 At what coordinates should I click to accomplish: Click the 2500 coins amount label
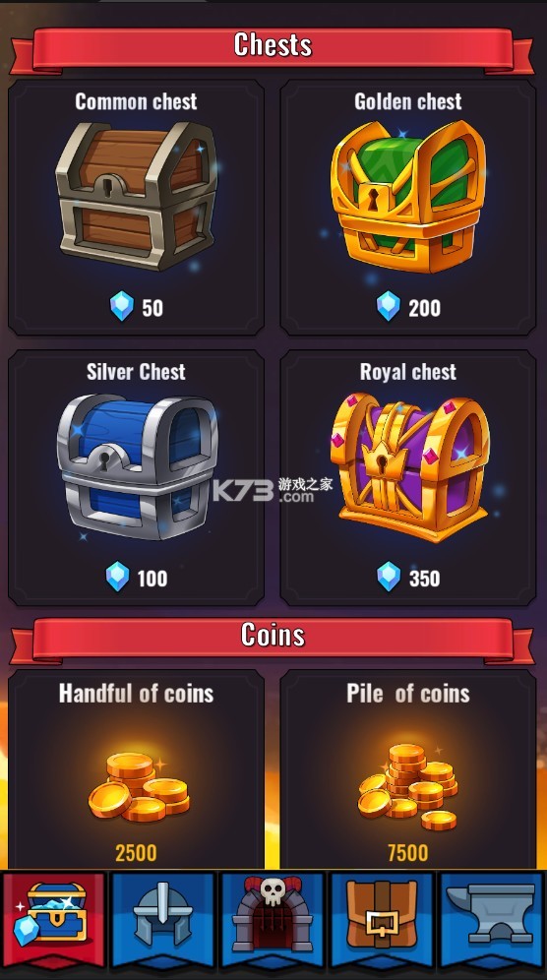click(136, 853)
